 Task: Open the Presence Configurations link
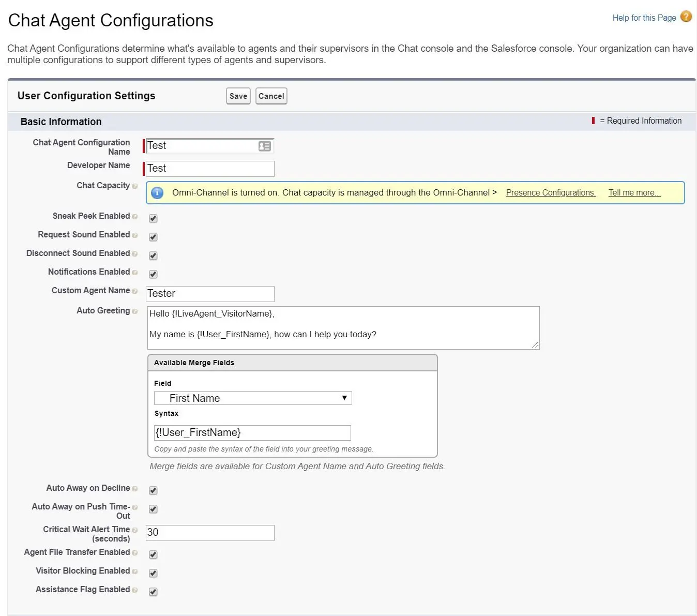(x=551, y=193)
